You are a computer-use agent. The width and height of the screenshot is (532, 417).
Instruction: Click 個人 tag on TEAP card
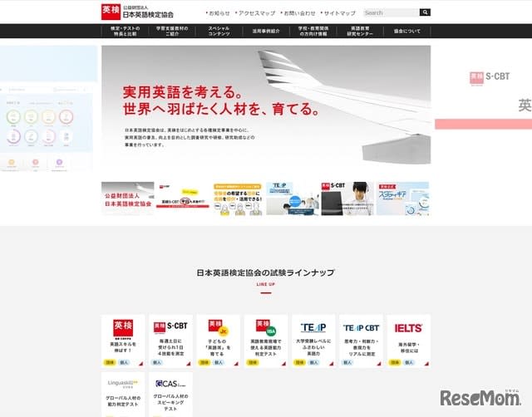coord(314,362)
